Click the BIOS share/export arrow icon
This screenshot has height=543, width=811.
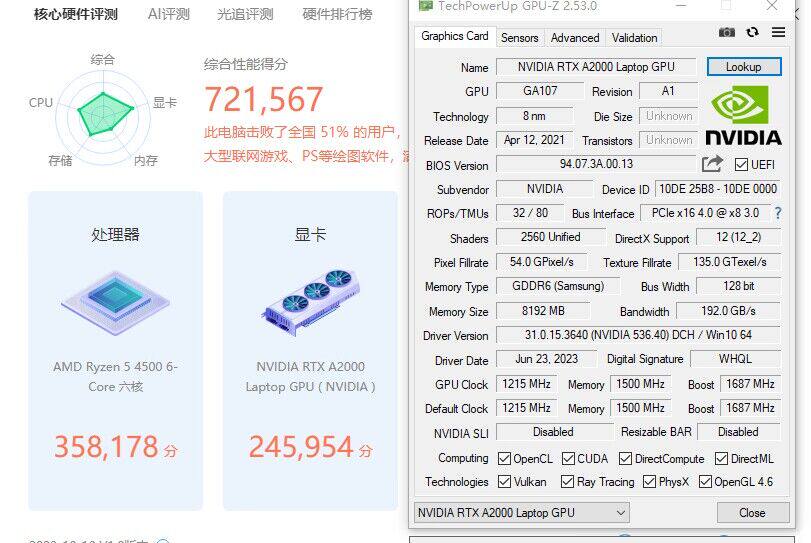click(712, 164)
